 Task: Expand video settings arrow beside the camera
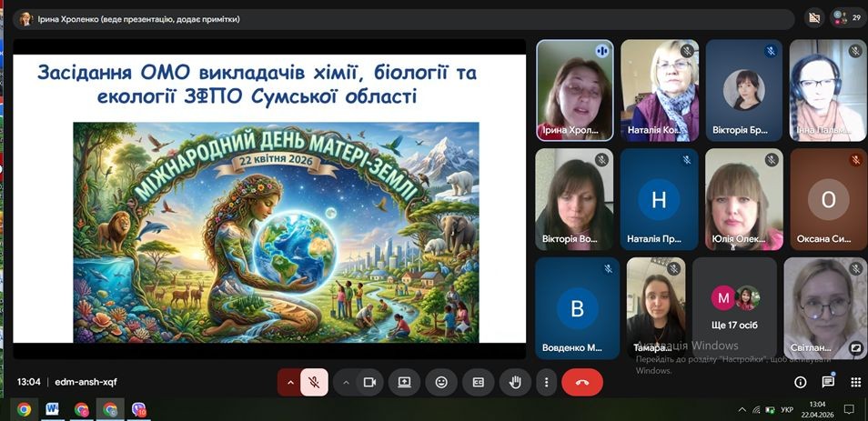coord(346,382)
